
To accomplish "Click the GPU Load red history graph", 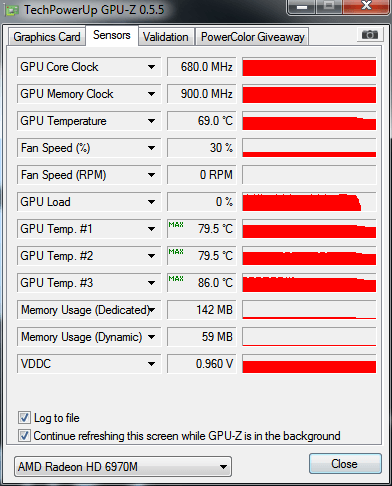I will click(309, 202).
